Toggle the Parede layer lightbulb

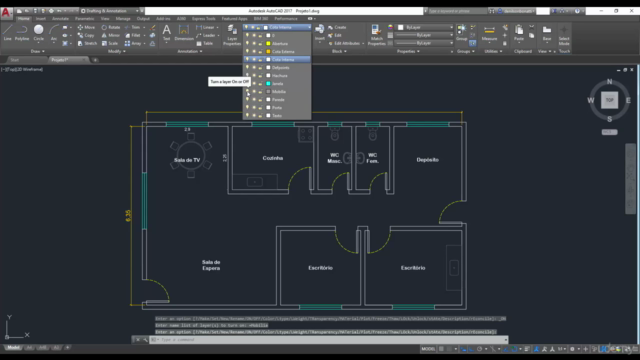247,100
